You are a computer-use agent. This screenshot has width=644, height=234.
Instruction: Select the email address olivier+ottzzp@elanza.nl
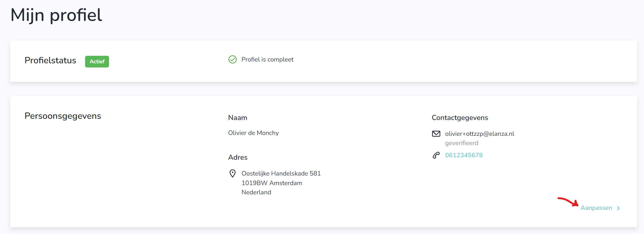(479, 134)
